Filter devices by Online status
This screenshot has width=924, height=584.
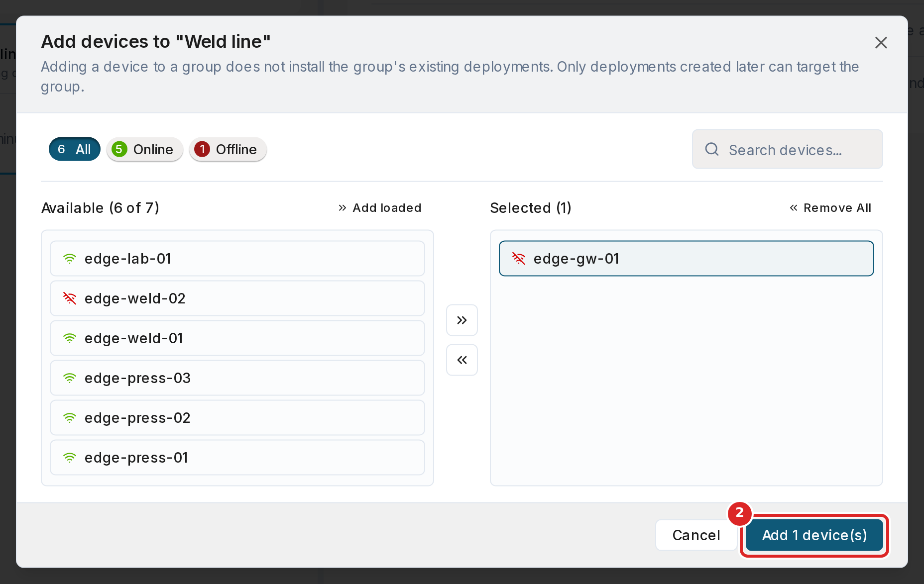pos(145,149)
